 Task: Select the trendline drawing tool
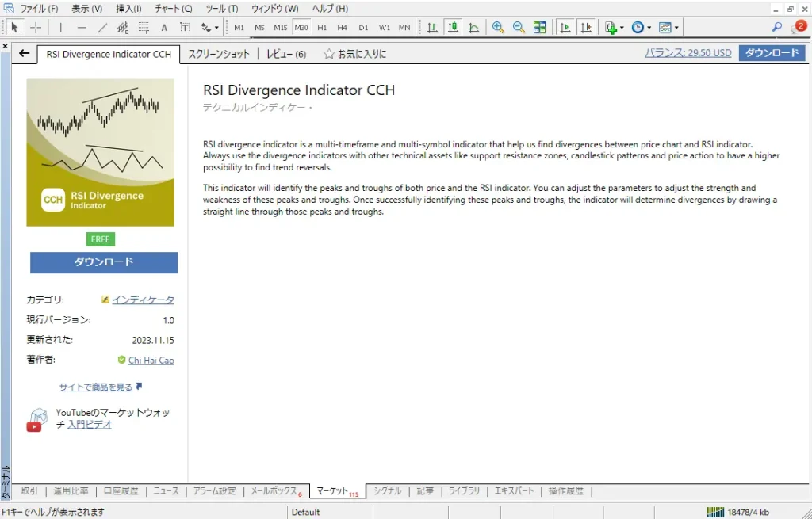102,28
